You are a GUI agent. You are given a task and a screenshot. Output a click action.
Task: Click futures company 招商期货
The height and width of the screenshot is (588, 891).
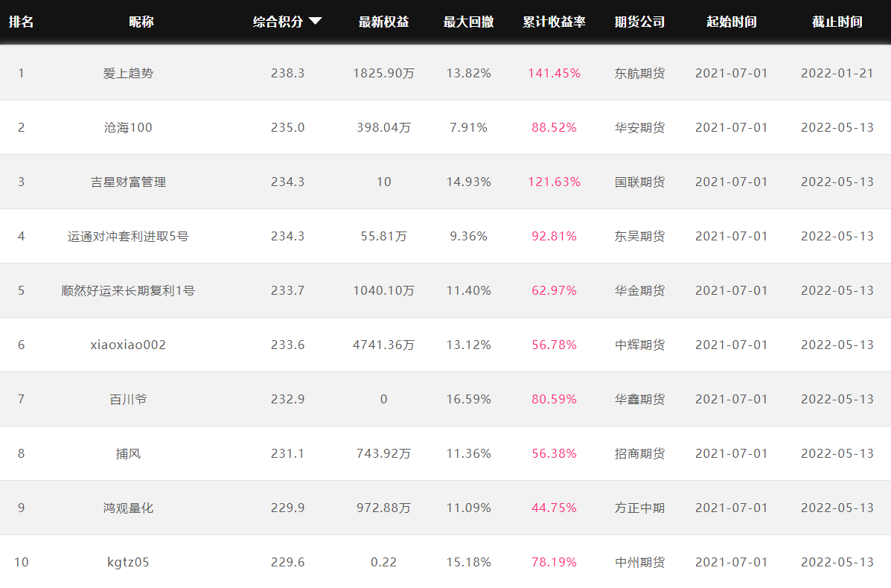(640, 453)
